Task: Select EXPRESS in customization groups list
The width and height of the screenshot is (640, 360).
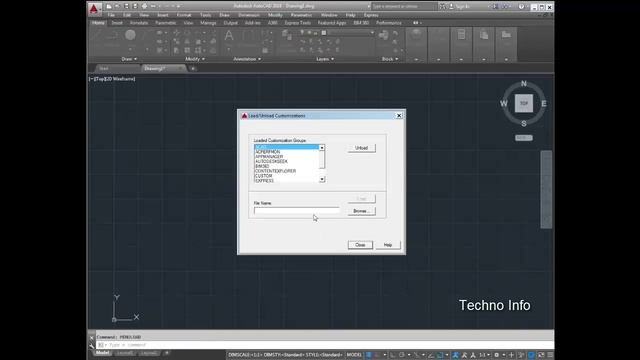Action: pyautogui.click(x=287, y=180)
